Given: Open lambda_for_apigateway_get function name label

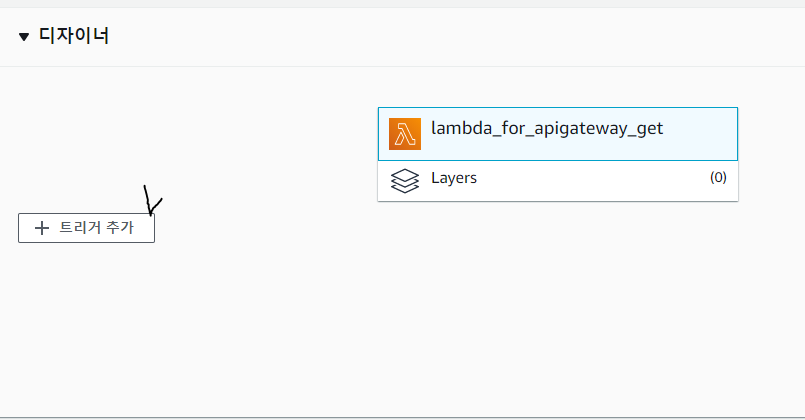Looking at the screenshot, I should pyautogui.click(x=547, y=128).
